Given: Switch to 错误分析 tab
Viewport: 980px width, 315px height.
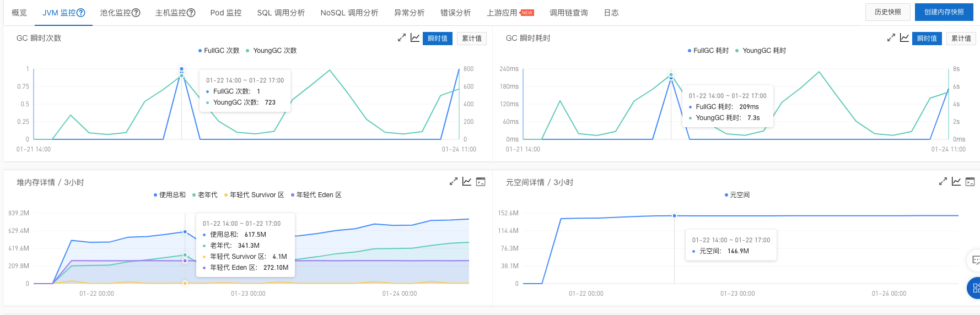Looking at the screenshot, I should 455,13.
